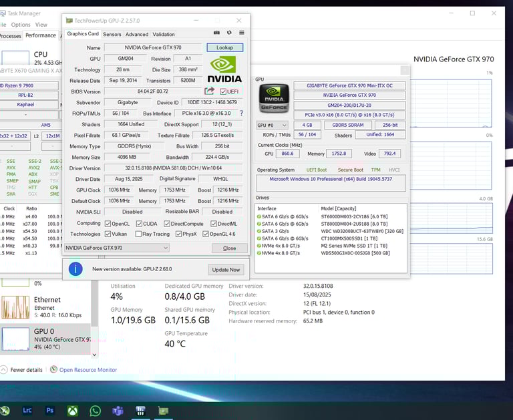Toggle the OpenGL 4.6 checkbox
This screenshot has width=513, height=420.
[206, 234]
